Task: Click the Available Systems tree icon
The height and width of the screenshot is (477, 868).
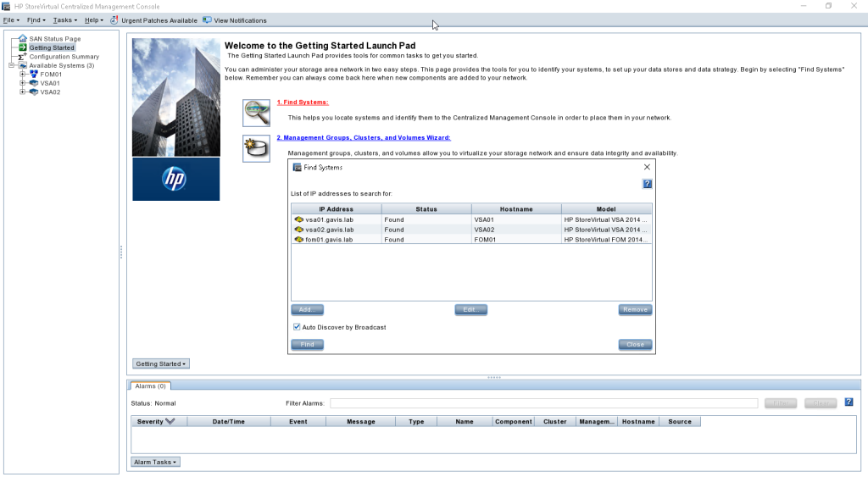Action: click(23, 65)
